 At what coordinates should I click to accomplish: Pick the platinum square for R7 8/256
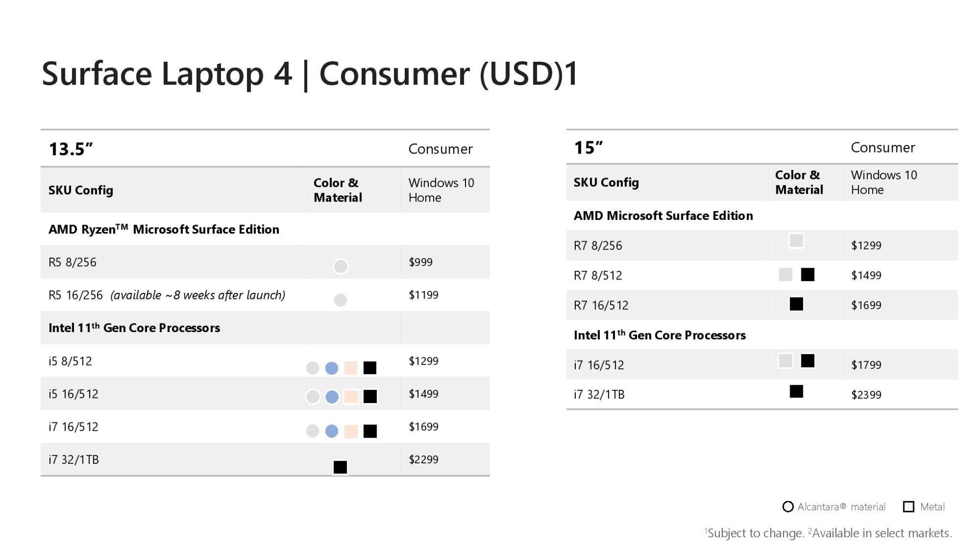(x=796, y=240)
